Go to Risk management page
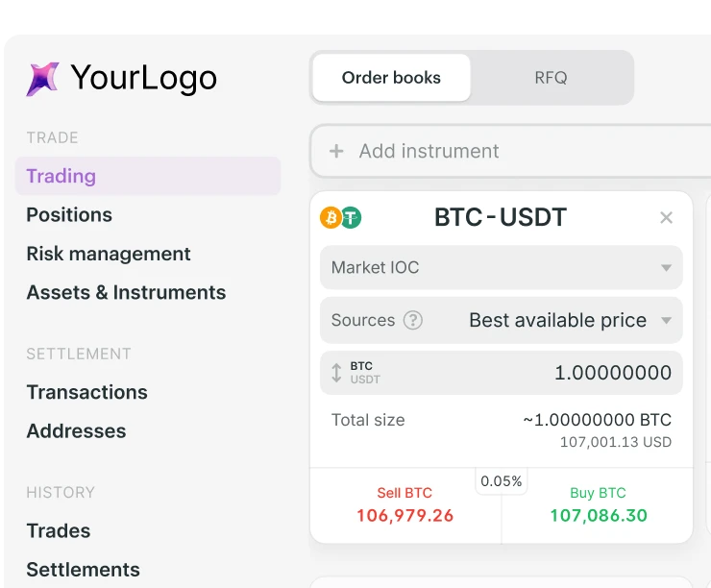This screenshot has height=588, width=711. [109, 254]
